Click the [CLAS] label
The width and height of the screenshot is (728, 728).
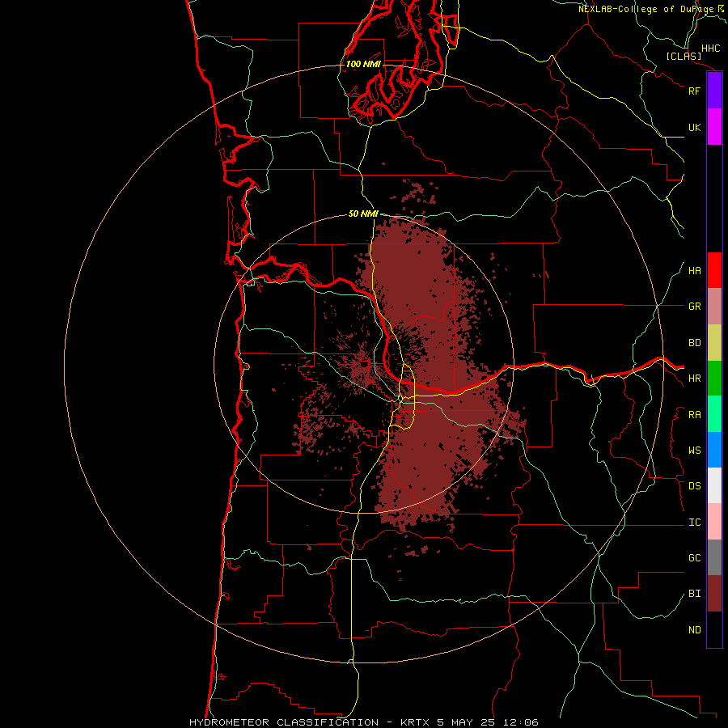point(684,57)
